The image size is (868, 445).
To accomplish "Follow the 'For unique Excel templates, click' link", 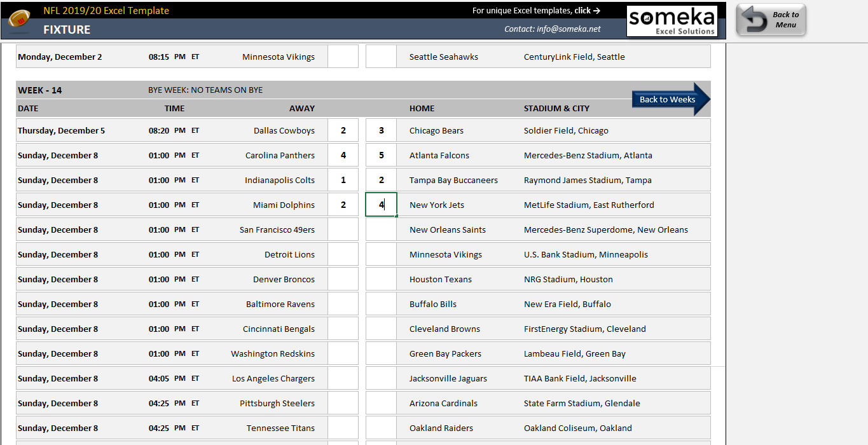I will (536, 10).
